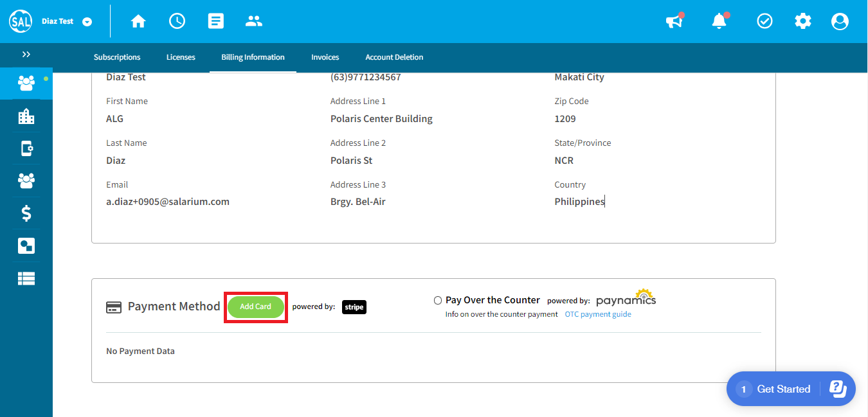Open the list rows icon in sidebar

pyautogui.click(x=26, y=278)
